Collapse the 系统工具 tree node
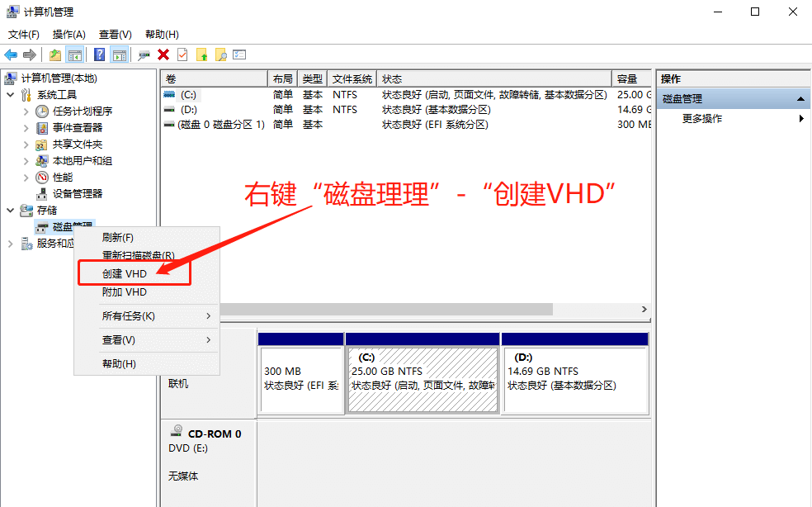The image size is (812, 507). 11,95
